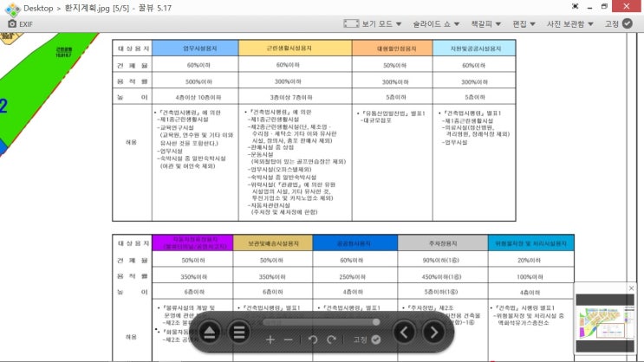Screen dimensions: 644x362
Task: Rotate image clockwise
Action: (331, 339)
